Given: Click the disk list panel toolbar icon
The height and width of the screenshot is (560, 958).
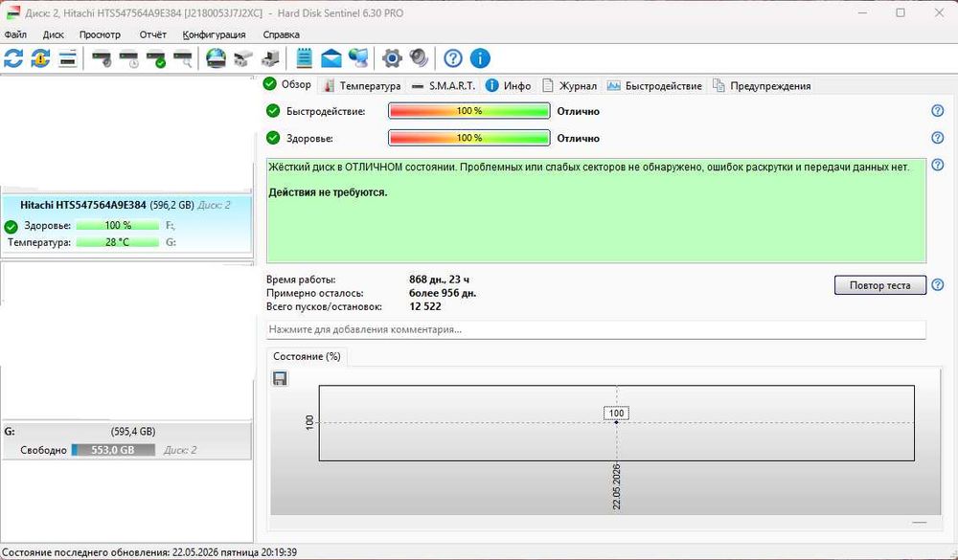Looking at the screenshot, I should click(x=67, y=58).
